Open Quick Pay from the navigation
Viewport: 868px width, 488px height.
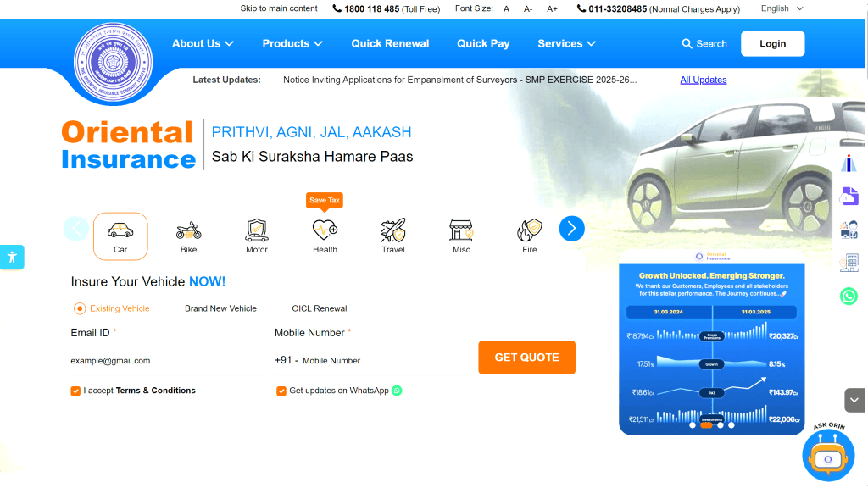[x=483, y=44]
